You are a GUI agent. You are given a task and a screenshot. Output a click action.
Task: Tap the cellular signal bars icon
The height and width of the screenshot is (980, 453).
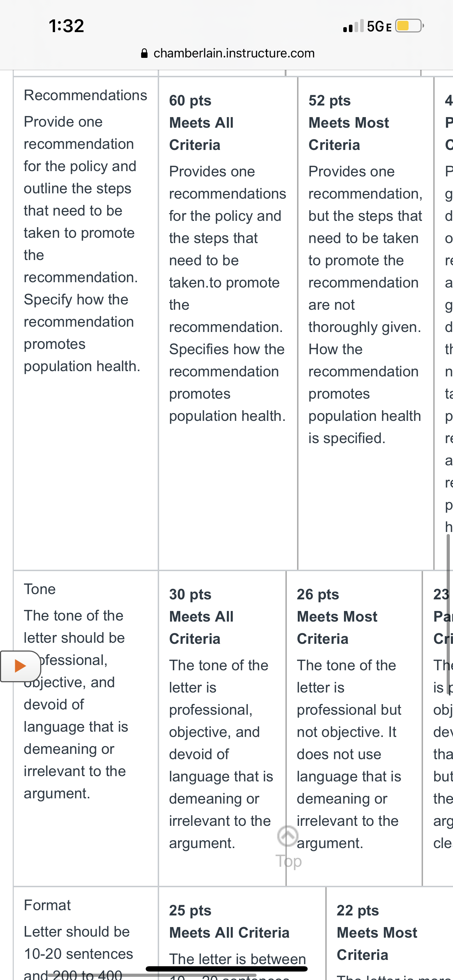(x=354, y=26)
